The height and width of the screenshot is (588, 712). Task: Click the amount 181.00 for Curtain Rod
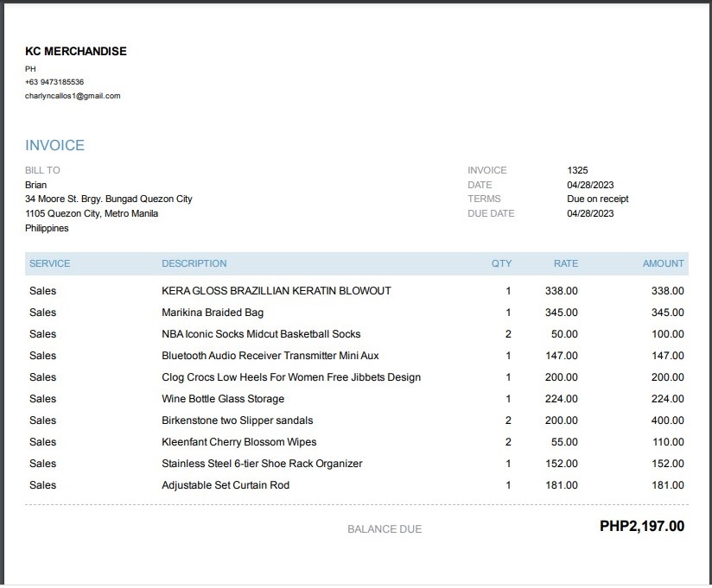(x=667, y=485)
